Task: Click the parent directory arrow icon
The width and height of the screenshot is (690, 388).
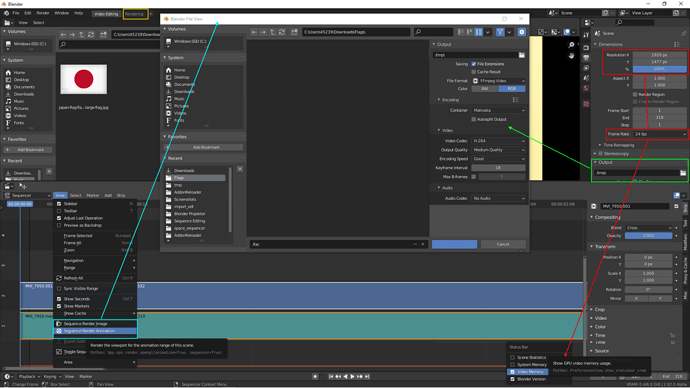Action: click(272, 32)
